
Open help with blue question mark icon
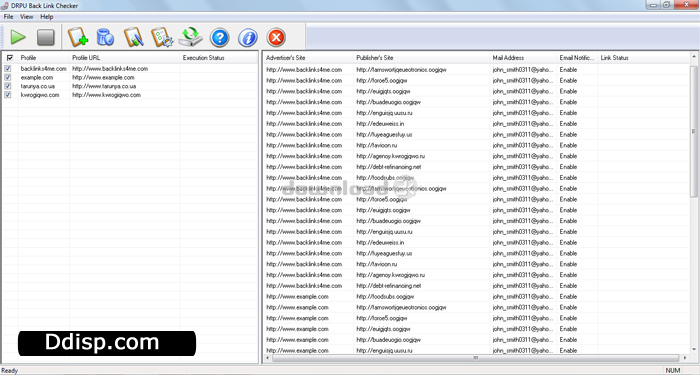220,38
